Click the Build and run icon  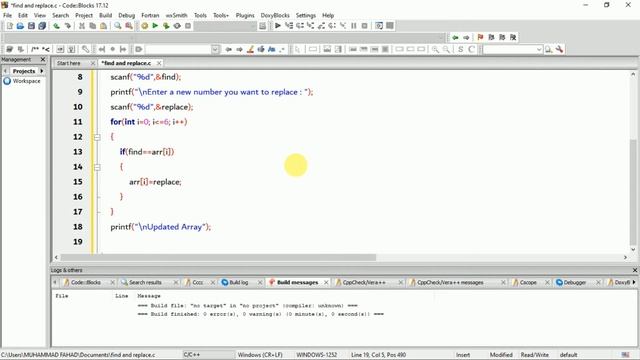[166, 26]
